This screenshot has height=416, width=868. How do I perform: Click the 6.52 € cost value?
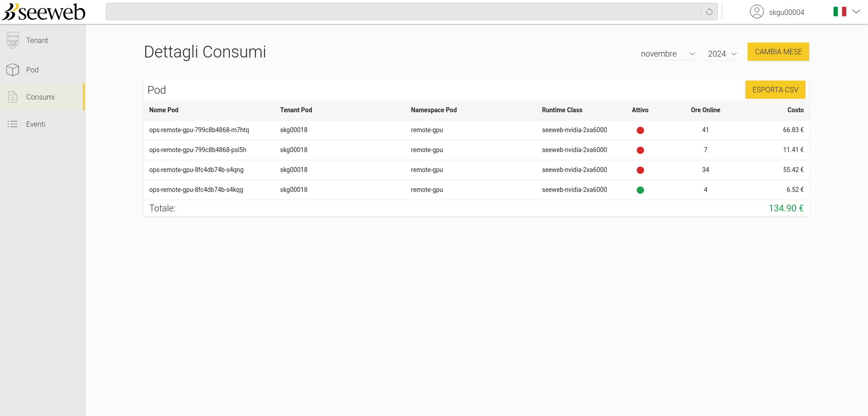[x=795, y=190]
